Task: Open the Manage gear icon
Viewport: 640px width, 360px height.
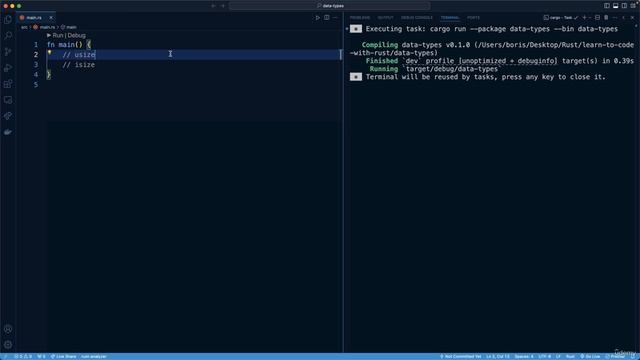Action: coord(8,345)
